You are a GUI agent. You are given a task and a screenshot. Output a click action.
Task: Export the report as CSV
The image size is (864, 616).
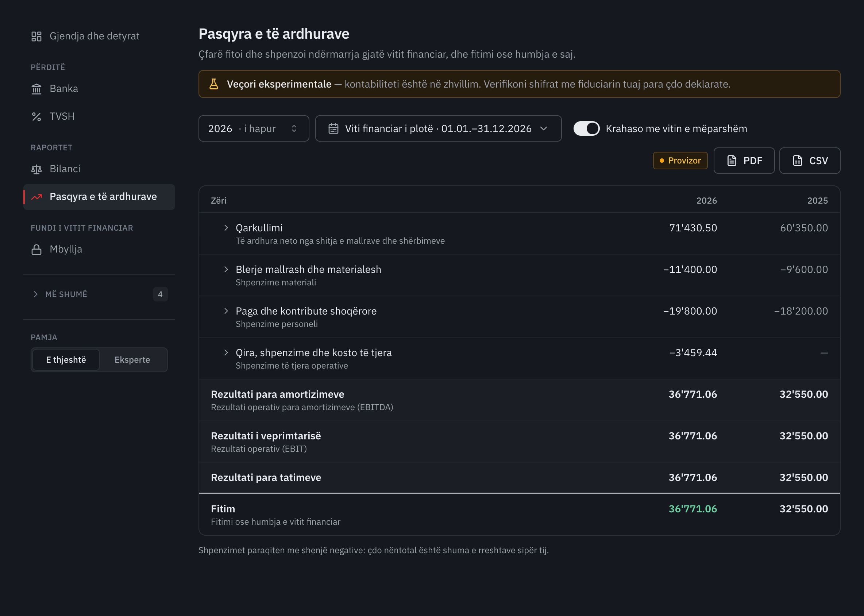(x=810, y=161)
